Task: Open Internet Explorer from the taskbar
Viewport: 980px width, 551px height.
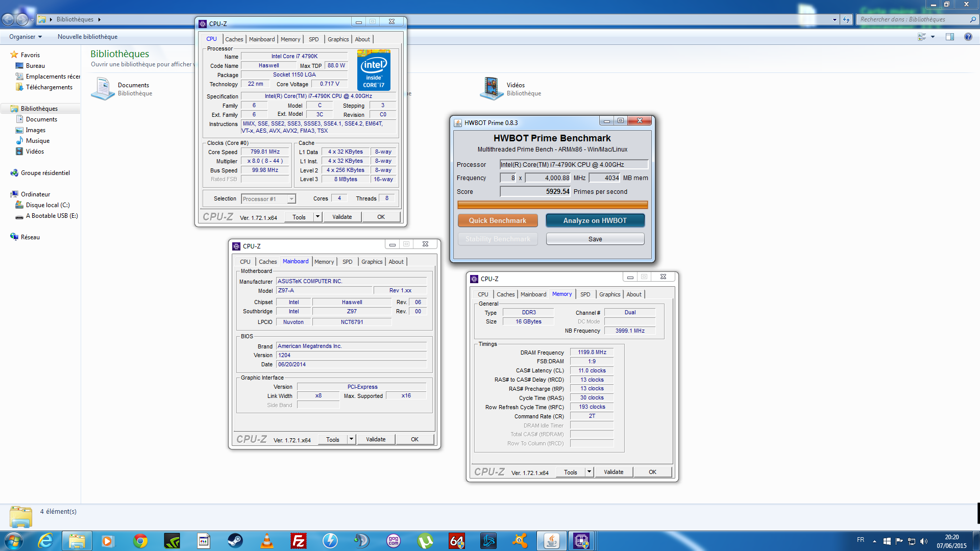Action: (46, 541)
